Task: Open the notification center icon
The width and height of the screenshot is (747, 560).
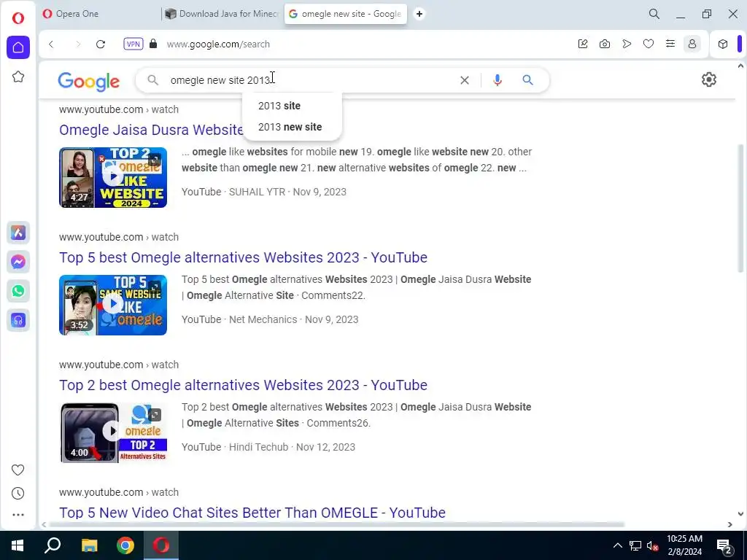Action: pyautogui.click(x=724, y=547)
